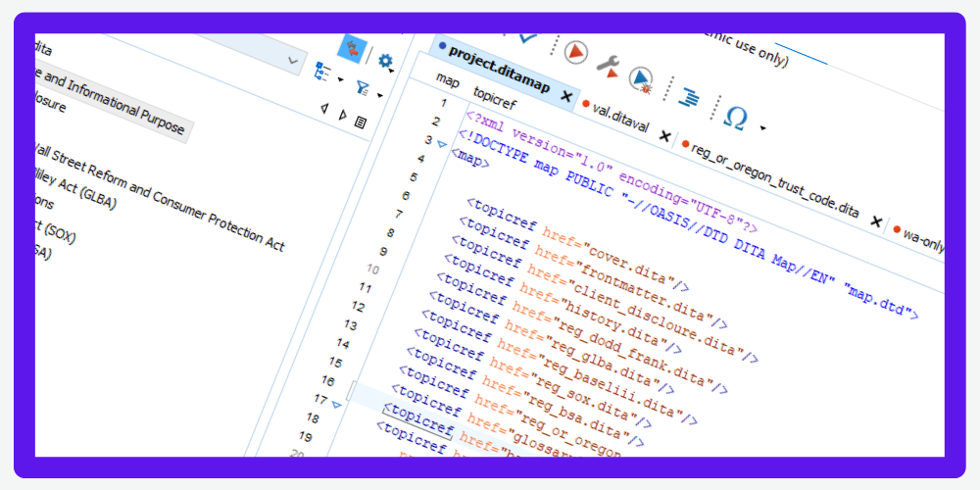The image size is (980, 490).
Task: Close the project.ditamap tab
Action: coord(565,96)
